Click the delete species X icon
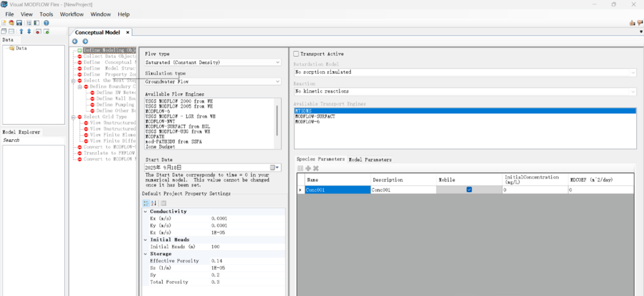Screen dimensions: 644x296 tap(316, 168)
